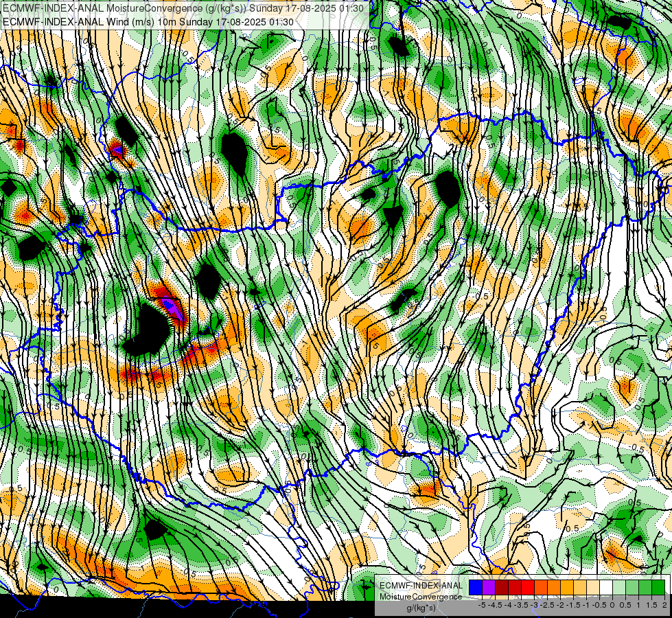Select the light green swatch above 0.5
This screenshot has height=618, width=672.
click(x=632, y=588)
